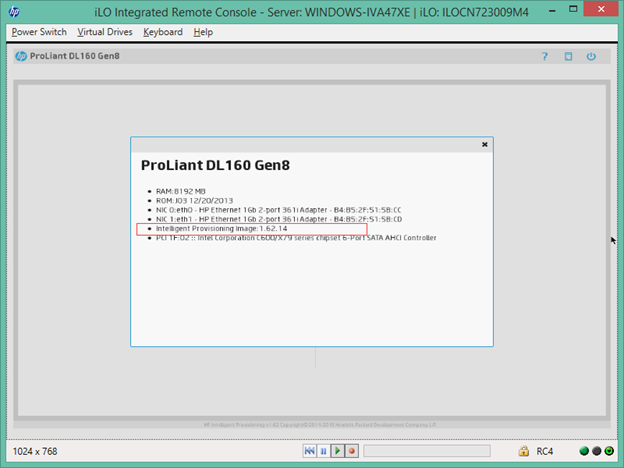Maximize the iLO Remote Console window

pos(573,10)
